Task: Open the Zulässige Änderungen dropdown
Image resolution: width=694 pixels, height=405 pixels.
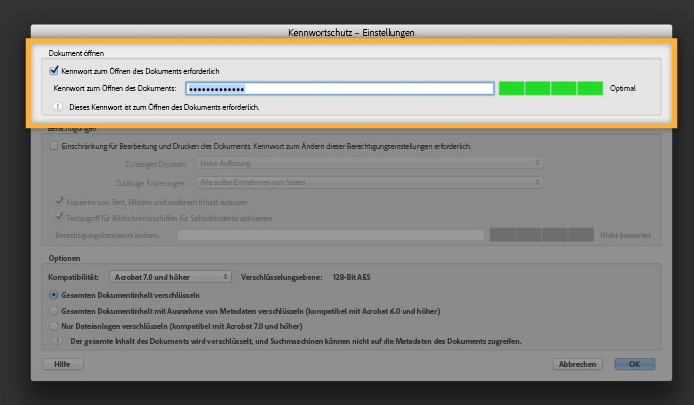Action: point(369,182)
